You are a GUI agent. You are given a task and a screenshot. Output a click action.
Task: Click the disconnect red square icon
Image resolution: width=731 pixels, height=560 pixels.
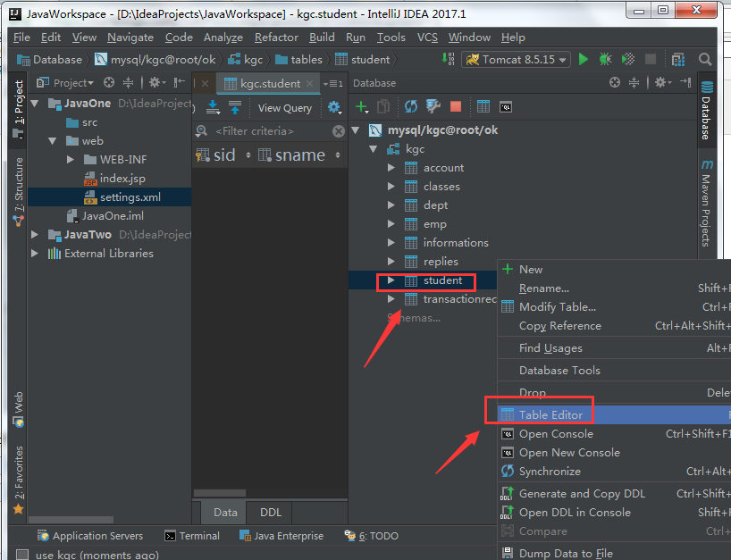click(456, 107)
